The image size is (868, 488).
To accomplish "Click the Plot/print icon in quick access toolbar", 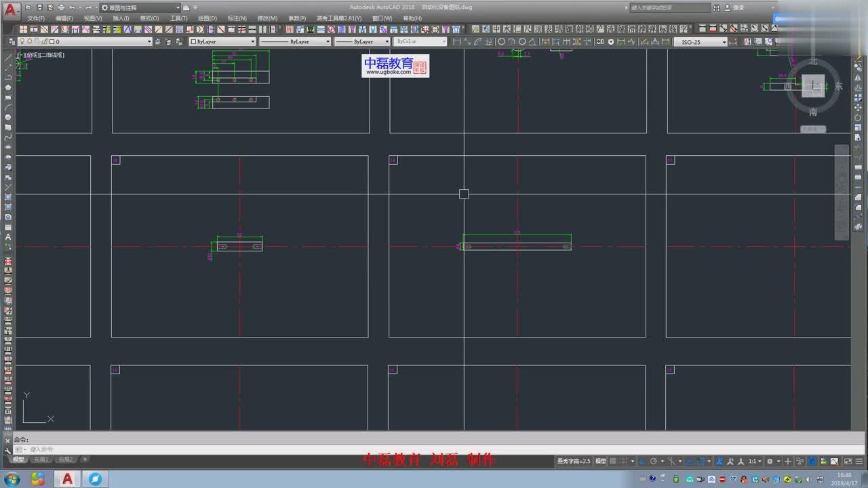I will (x=61, y=7).
